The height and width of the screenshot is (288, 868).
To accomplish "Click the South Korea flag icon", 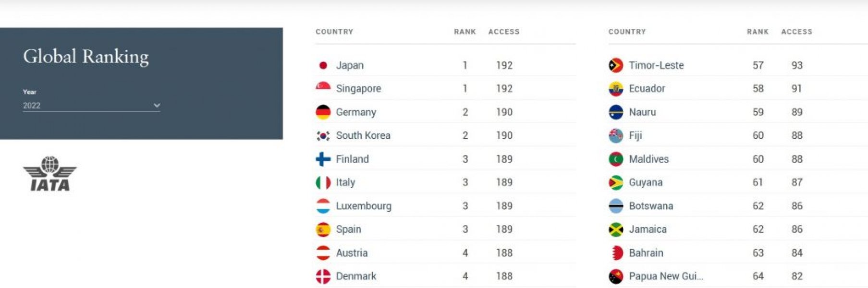I will point(323,136).
